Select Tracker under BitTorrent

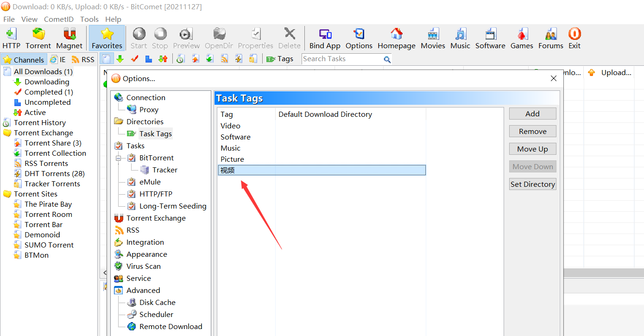click(x=165, y=170)
